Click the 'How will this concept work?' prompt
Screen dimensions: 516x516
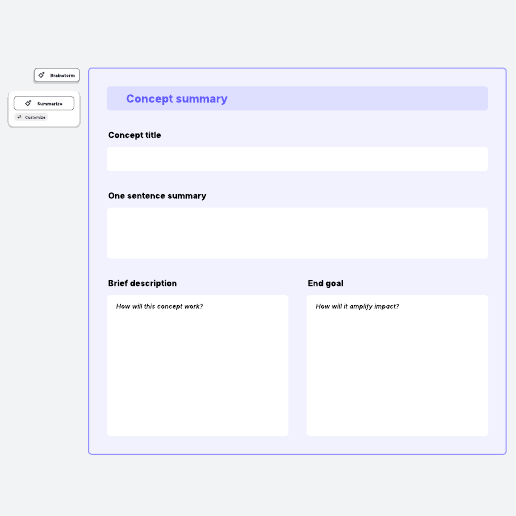159,306
